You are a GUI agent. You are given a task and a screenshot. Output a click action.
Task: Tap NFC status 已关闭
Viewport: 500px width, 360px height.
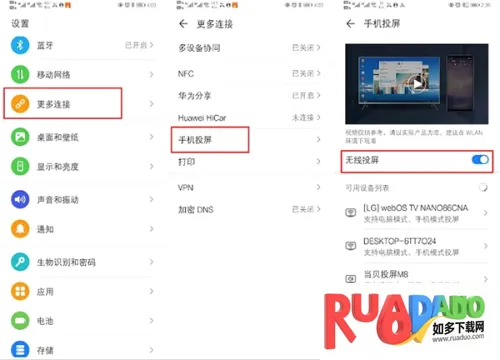coord(303,73)
